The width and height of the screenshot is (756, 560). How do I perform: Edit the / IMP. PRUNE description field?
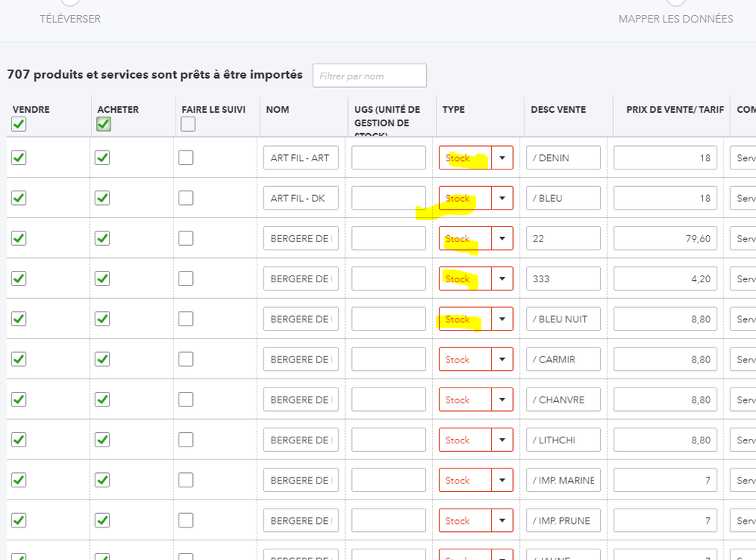563,521
